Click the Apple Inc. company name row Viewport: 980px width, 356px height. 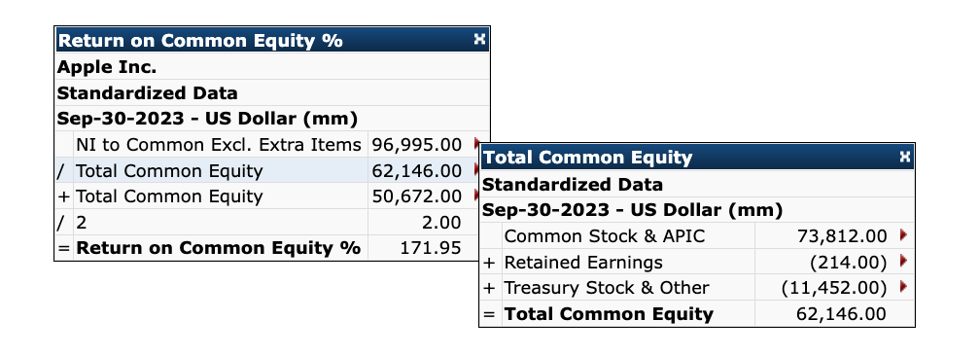(x=272, y=66)
